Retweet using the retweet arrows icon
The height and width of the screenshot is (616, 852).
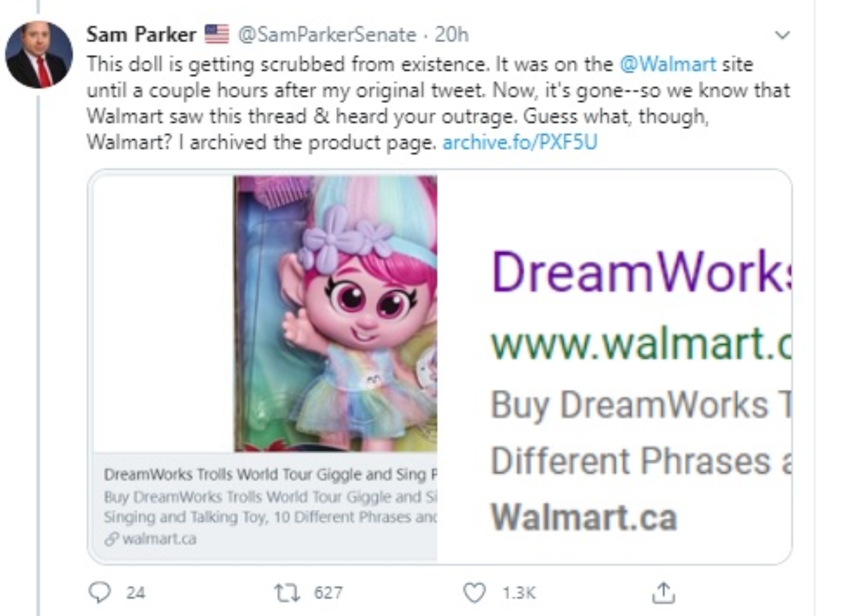[287, 593]
